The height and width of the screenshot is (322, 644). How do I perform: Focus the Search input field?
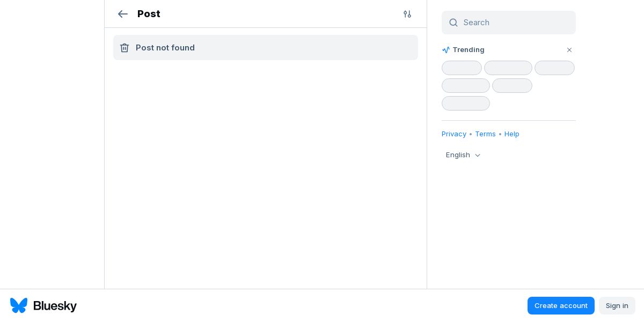[509, 23]
